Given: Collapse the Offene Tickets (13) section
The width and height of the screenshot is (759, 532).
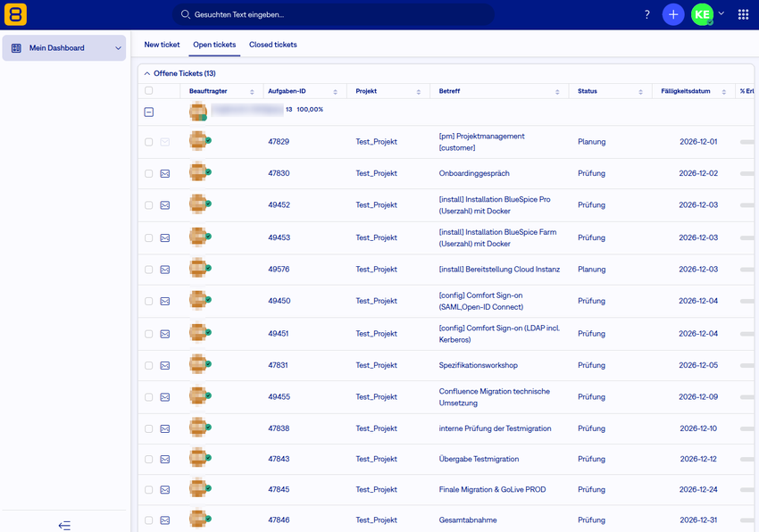Looking at the screenshot, I should tap(147, 73).
